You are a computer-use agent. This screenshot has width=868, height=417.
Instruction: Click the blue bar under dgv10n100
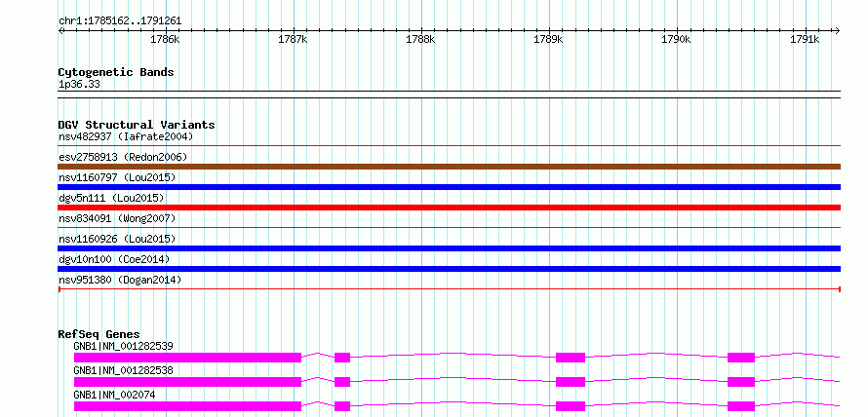450,269
